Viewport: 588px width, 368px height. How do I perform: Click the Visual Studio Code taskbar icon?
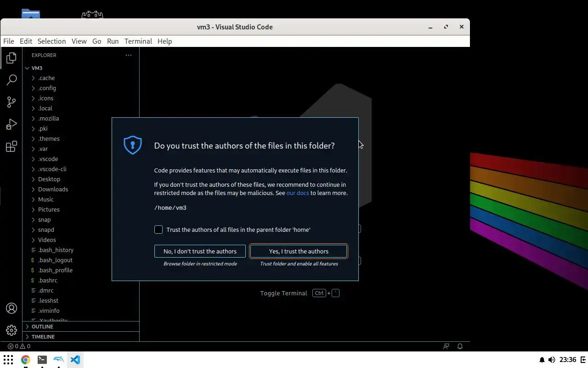point(75,360)
